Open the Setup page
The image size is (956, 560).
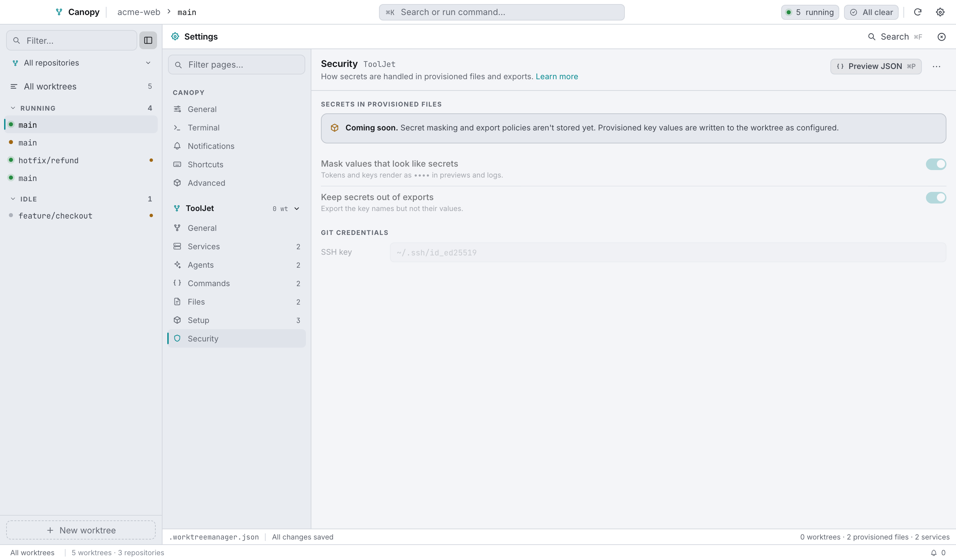pyautogui.click(x=236, y=320)
